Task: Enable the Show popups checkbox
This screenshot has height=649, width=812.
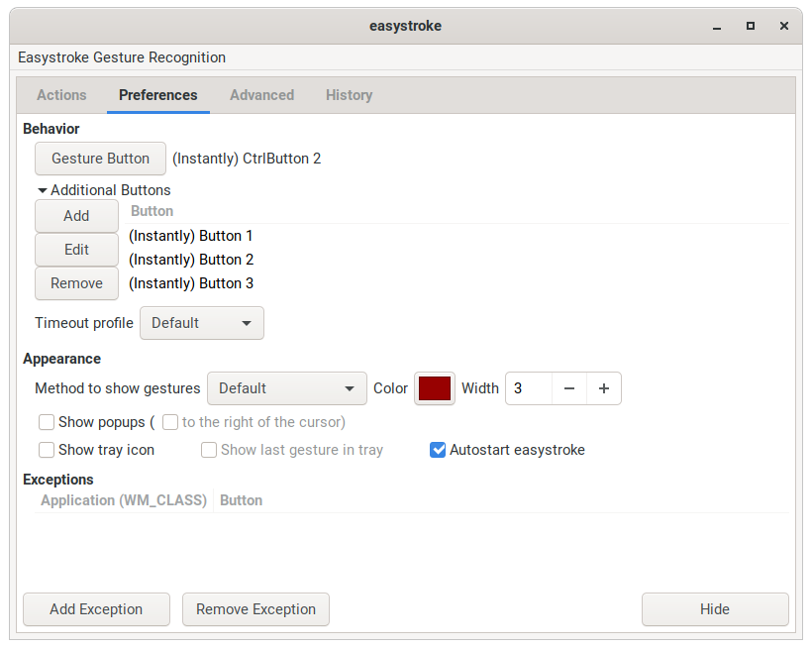Action: pos(47,422)
